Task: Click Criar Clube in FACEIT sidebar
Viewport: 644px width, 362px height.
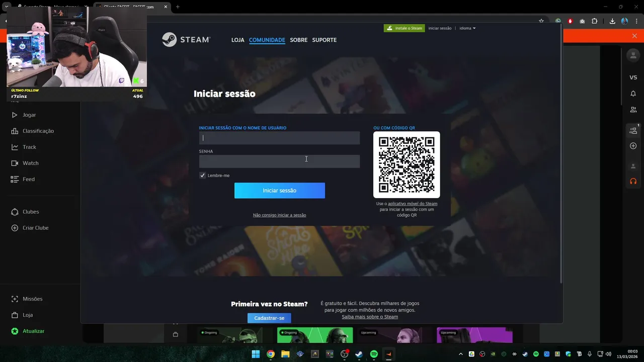Action: pyautogui.click(x=30, y=228)
